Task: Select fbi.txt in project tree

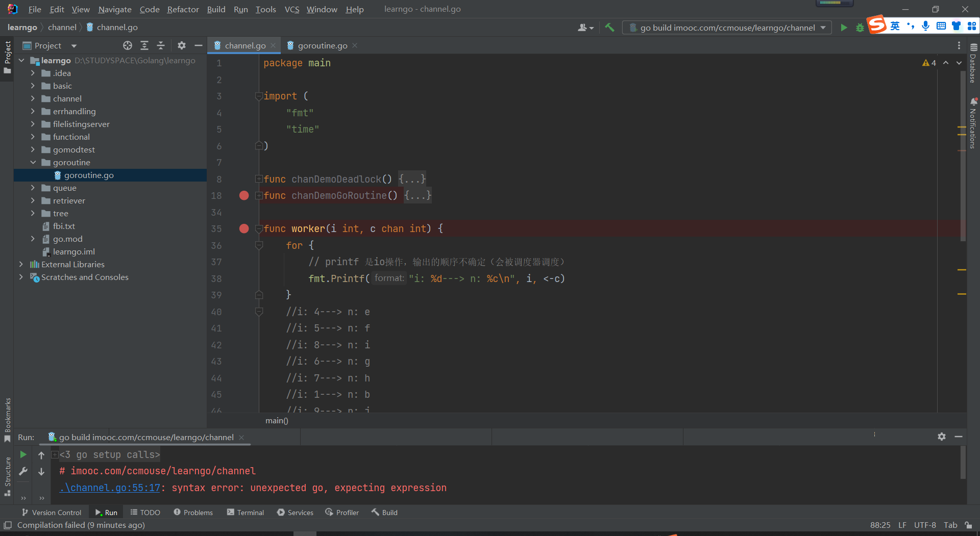Action: click(64, 226)
